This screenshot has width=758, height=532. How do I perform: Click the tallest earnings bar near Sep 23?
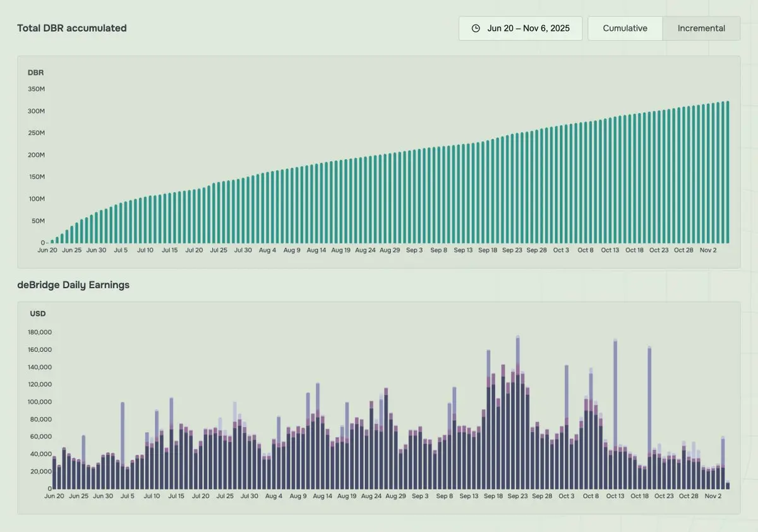coord(518,412)
